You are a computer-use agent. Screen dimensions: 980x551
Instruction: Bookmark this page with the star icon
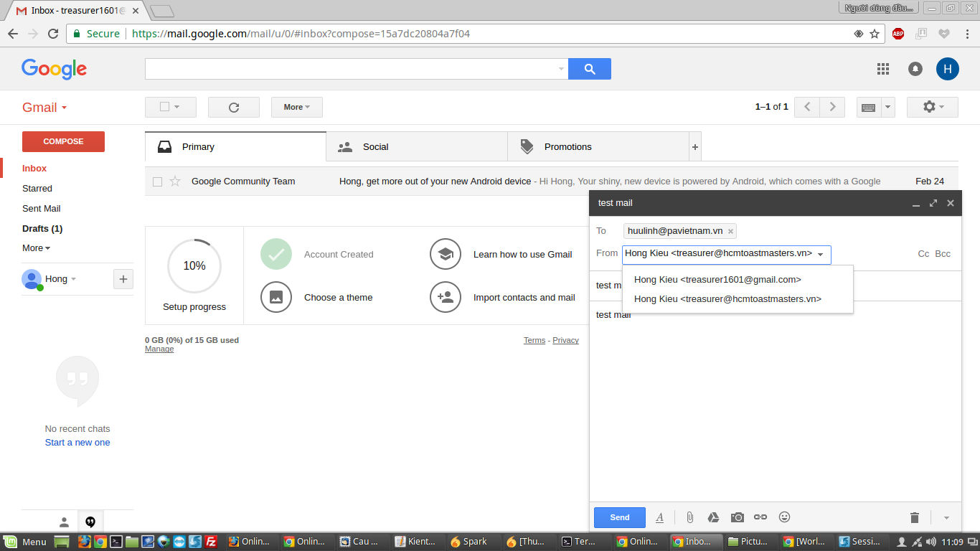[x=875, y=34]
